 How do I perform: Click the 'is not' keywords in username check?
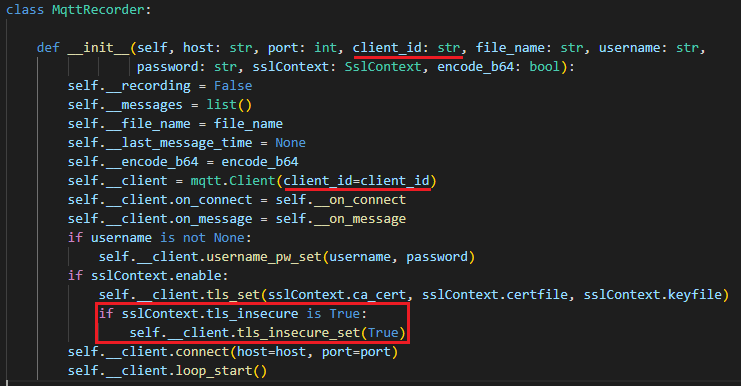pyautogui.click(x=183, y=238)
